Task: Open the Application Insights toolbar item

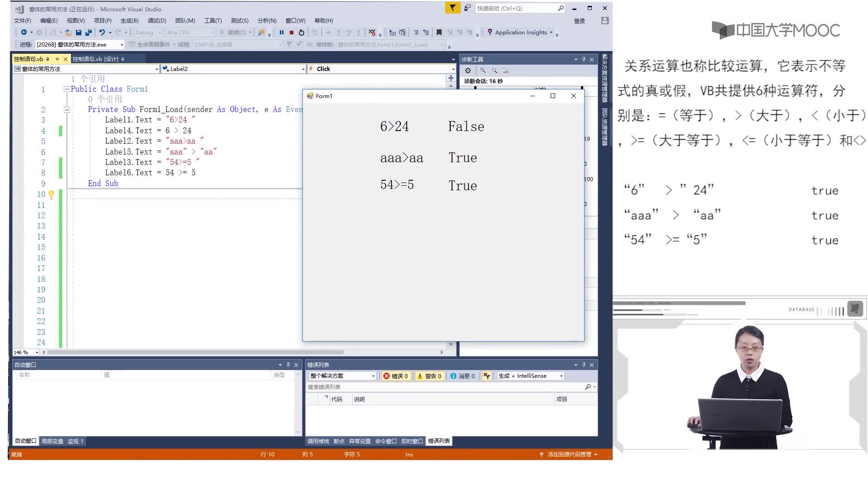Action: click(520, 33)
